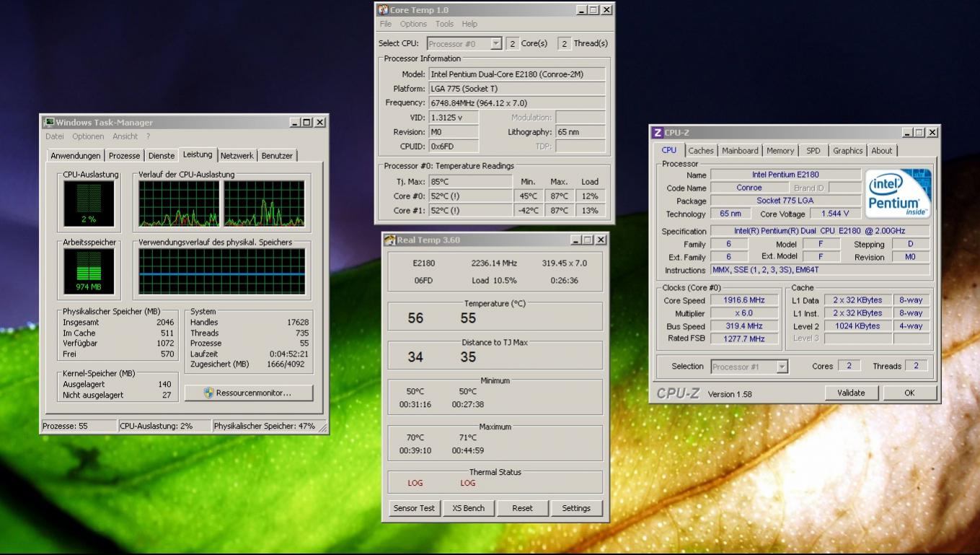The width and height of the screenshot is (980, 555).
Task: Open the File menu in Core Temp
Action: 386,24
